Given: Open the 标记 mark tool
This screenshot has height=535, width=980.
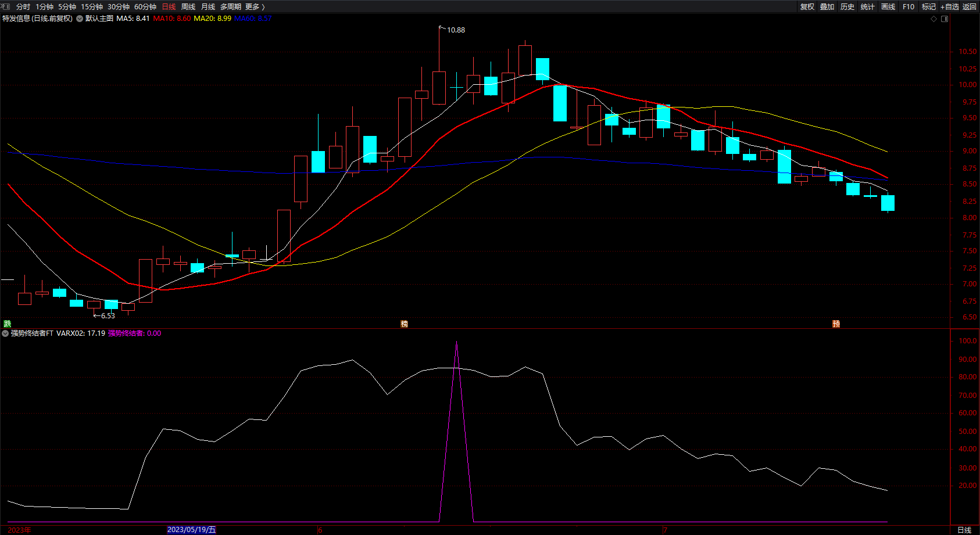Looking at the screenshot, I should click(929, 6).
